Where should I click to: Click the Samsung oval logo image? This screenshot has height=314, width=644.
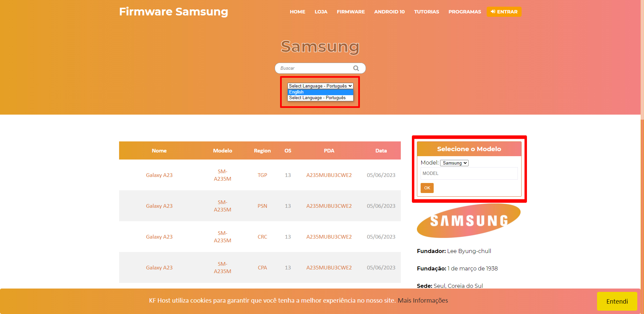pyautogui.click(x=469, y=221)
